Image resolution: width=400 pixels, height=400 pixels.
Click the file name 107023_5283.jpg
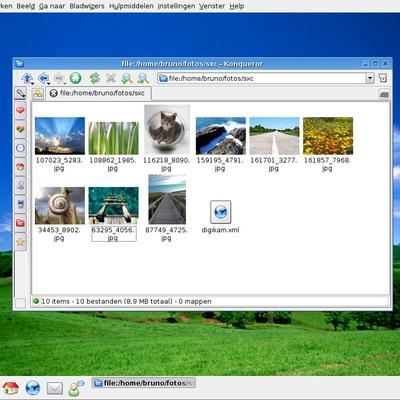click(59, 164)
